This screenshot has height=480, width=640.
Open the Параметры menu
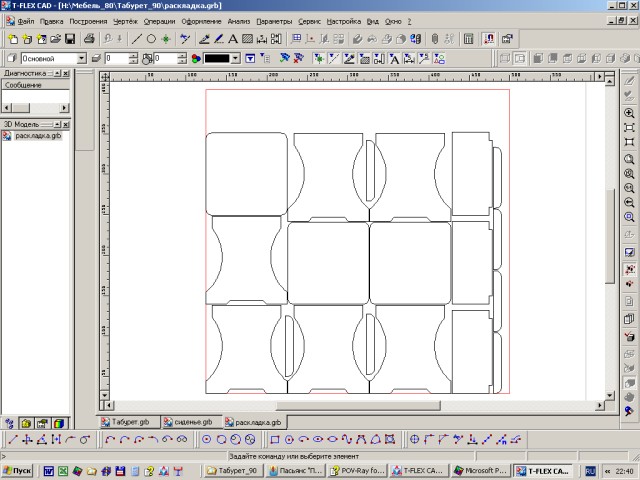(x=274, y=21)
